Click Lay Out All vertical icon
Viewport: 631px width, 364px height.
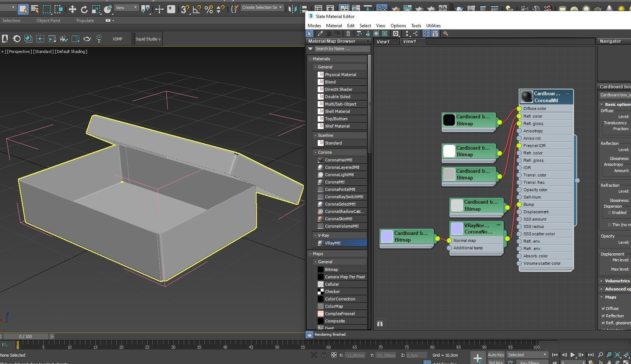pyautogui.click(x=407, y=33)
